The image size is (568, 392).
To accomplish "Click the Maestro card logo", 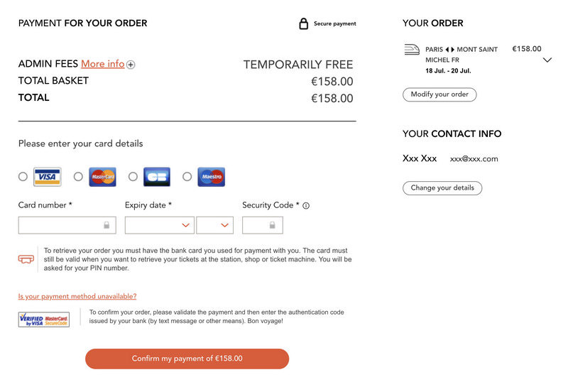I will pyautogui.click(x=211, y=177).
